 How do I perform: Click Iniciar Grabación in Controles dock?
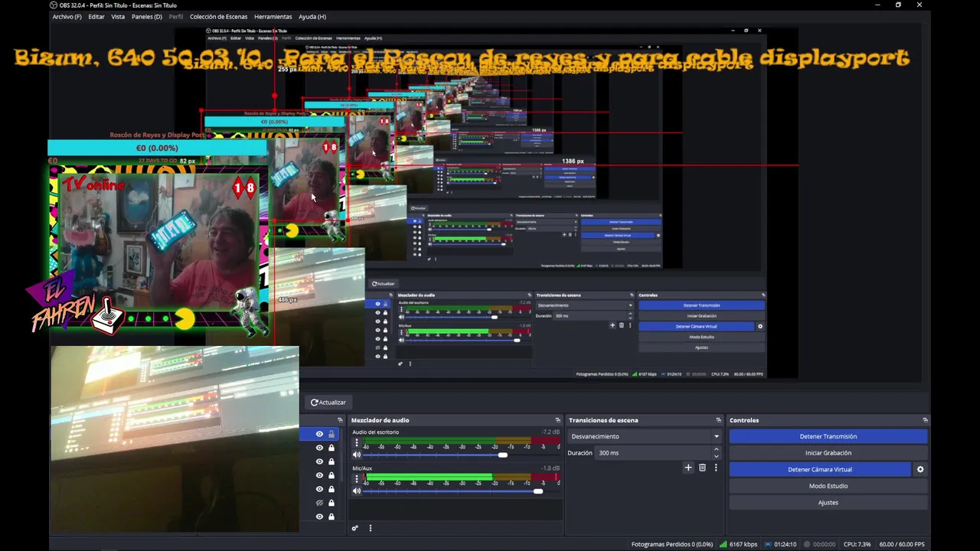(x=828, y=453)
